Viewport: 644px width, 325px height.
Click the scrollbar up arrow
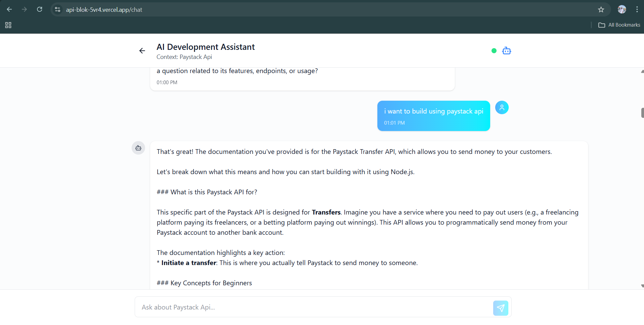[x=642, y=71]
